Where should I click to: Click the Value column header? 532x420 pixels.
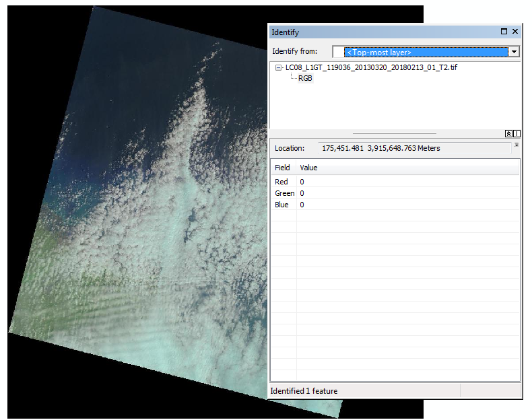(x=308, y=168)
